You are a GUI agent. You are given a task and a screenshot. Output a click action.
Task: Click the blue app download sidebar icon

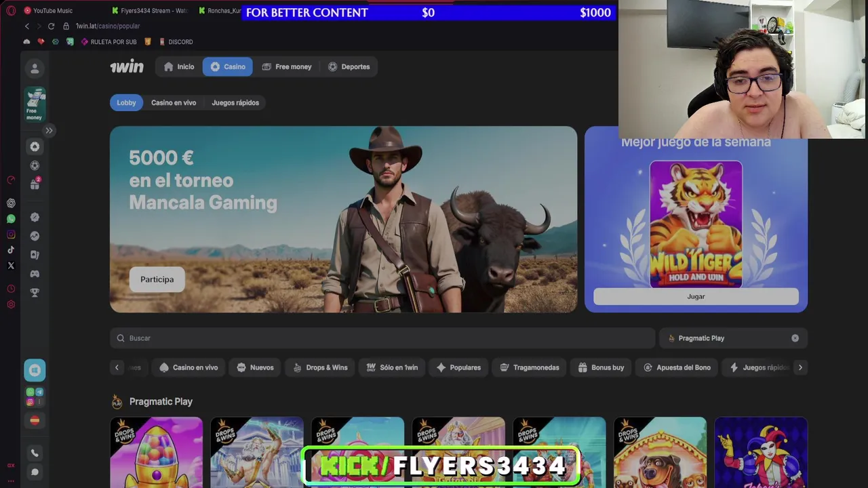35,370
